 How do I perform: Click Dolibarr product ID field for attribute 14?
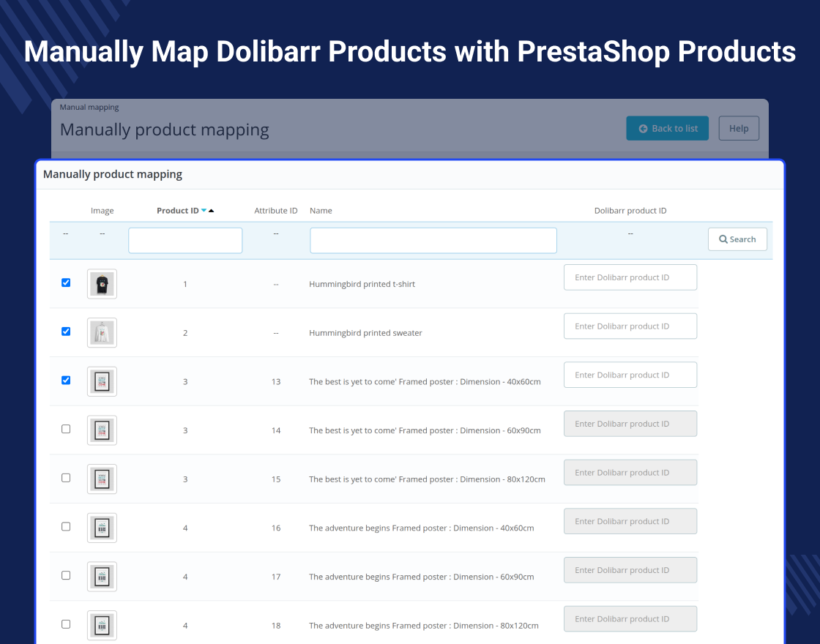630,424
